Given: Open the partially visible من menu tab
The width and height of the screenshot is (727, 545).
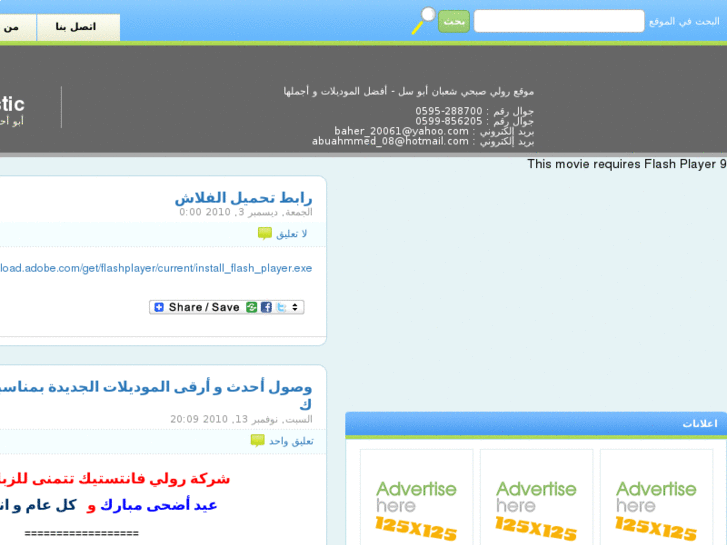Looking at the screenshot, I should click(x=17, y=27).
